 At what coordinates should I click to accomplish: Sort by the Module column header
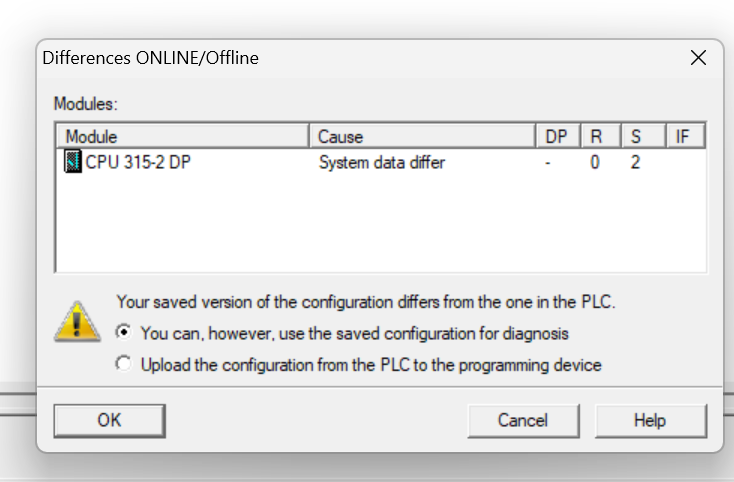(x=183, y=136)
